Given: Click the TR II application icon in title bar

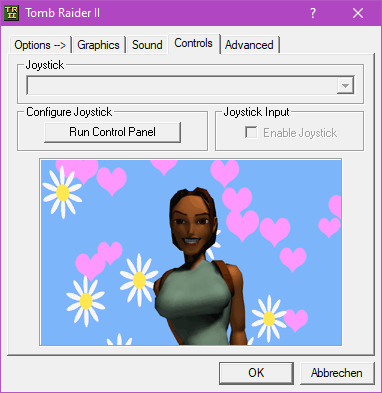Looking at the screenshot, I should click(12, 13).
